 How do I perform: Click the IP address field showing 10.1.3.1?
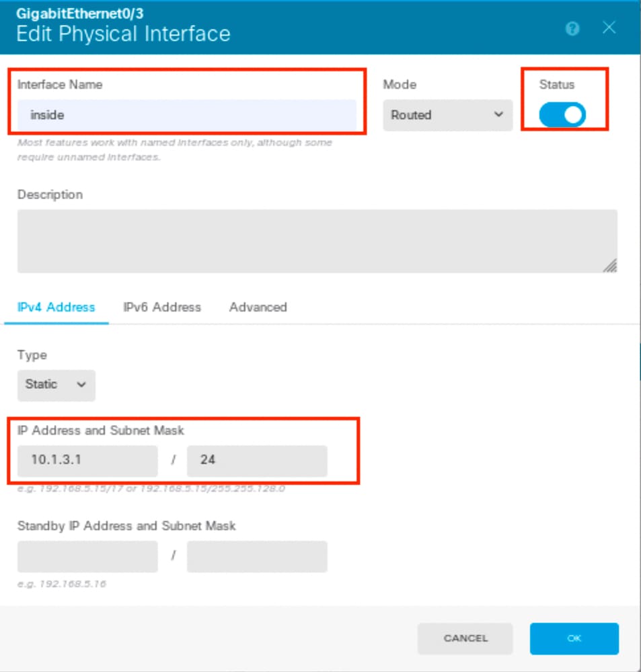87,460
